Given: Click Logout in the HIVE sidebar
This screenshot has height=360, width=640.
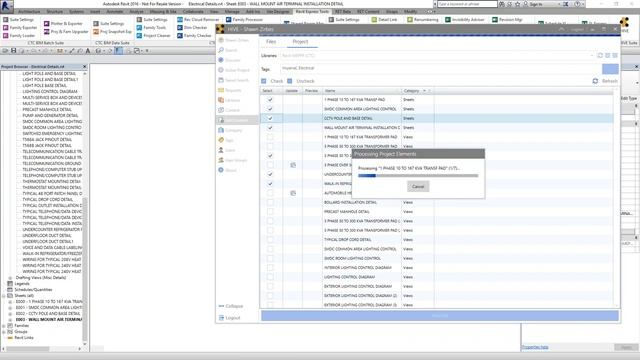Looking at the screenshot, I should 229,318.
